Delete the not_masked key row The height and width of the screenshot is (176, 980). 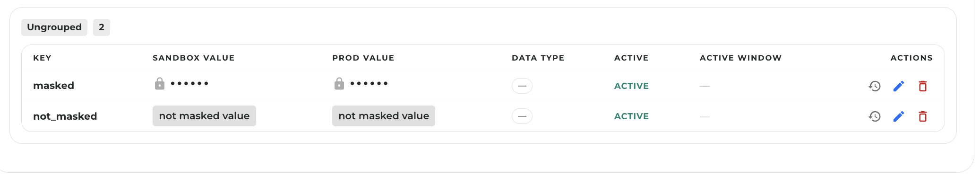[922, 116]
